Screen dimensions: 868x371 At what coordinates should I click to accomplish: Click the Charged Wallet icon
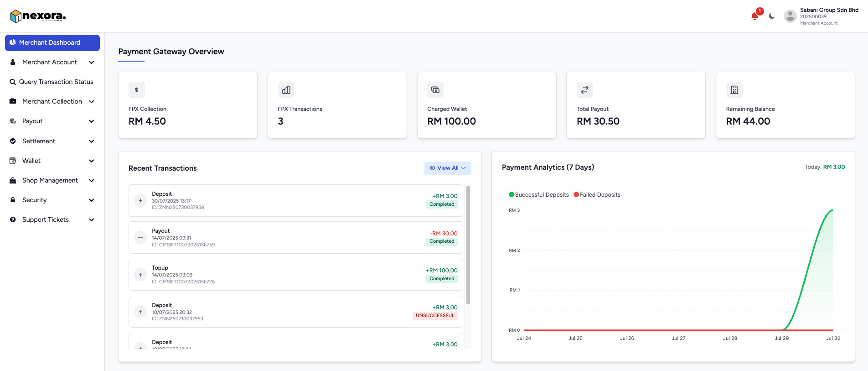pos(435,90)
